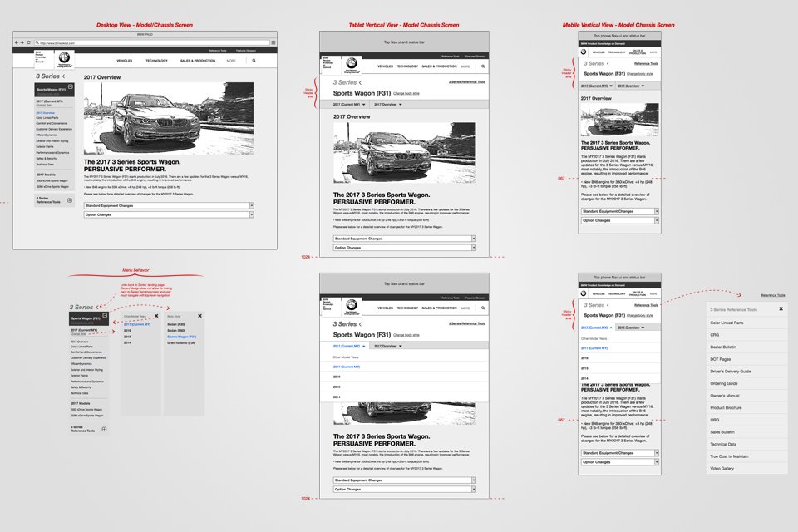Expand 3 Series Reference Tools, menu behavior sidebar
798x532 pixels.
(x=105, y=429)
